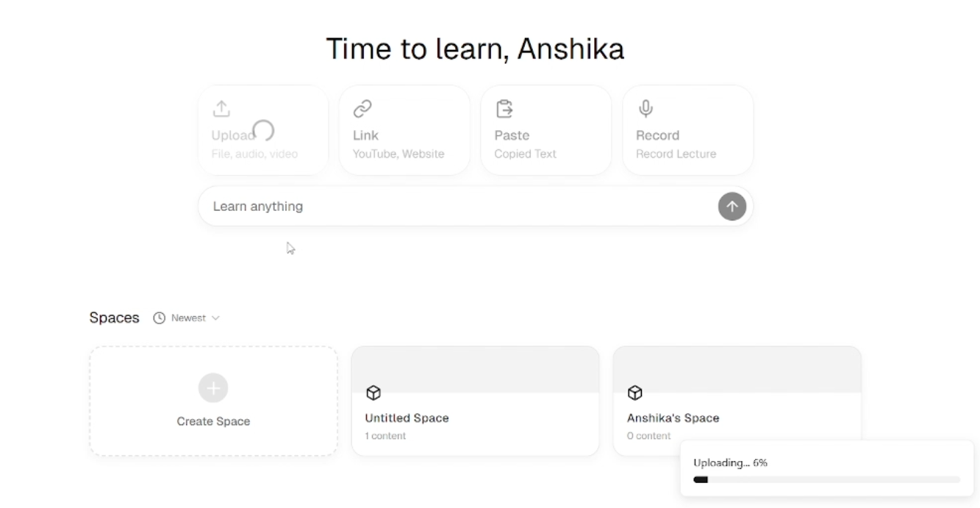Click the clipboard paste icon
The height and width of the screenshot is (508, 980).
click(504, 109)
